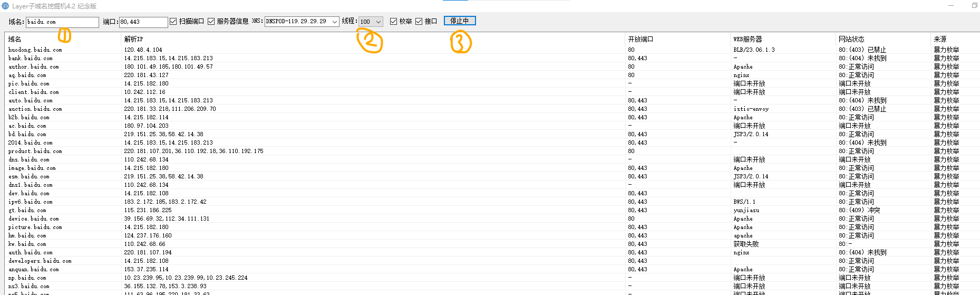Select the gt.baidu.com row
Viewport: 980px width, 295px height.
492,210
